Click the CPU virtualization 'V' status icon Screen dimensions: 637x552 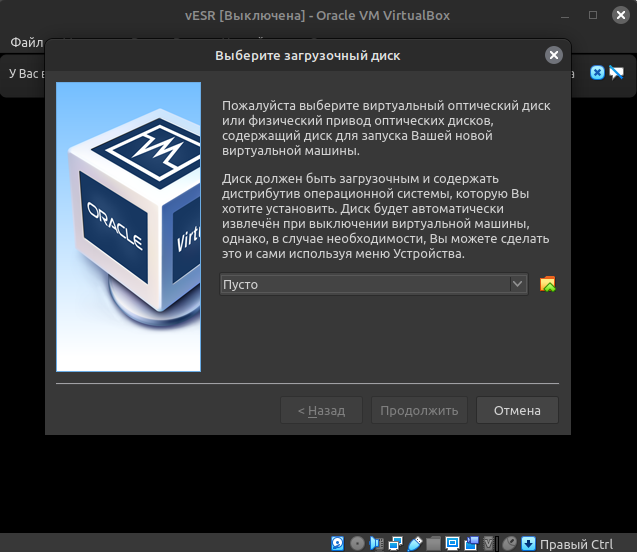490,543
